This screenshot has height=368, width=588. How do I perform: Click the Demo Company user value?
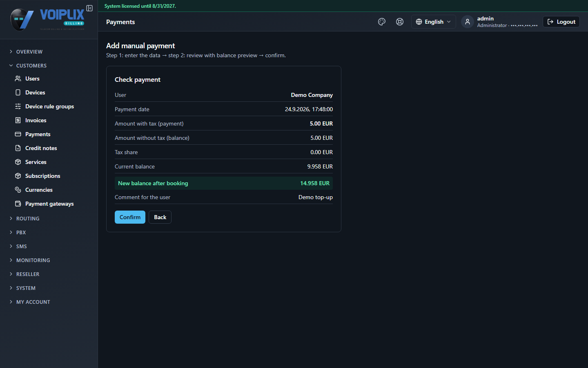click(312, 95)
